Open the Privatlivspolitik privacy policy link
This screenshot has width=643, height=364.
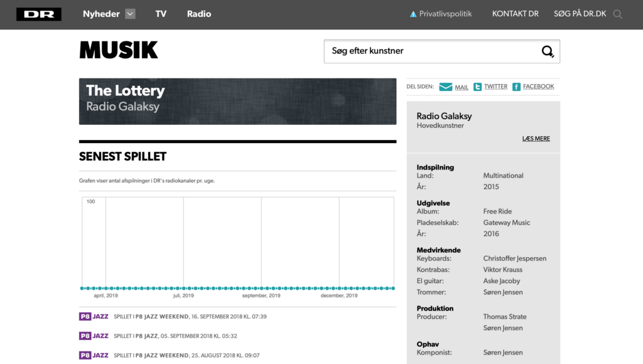point(445,14)
